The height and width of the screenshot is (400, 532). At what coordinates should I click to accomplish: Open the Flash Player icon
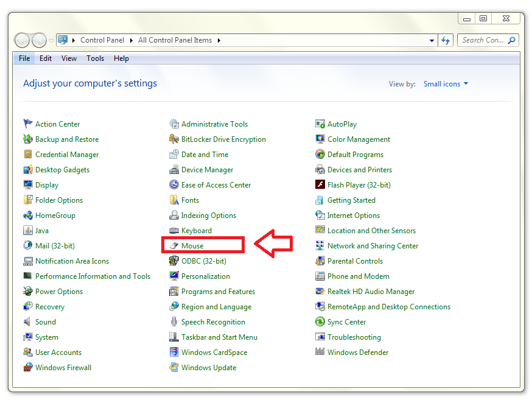click(320, 185)
